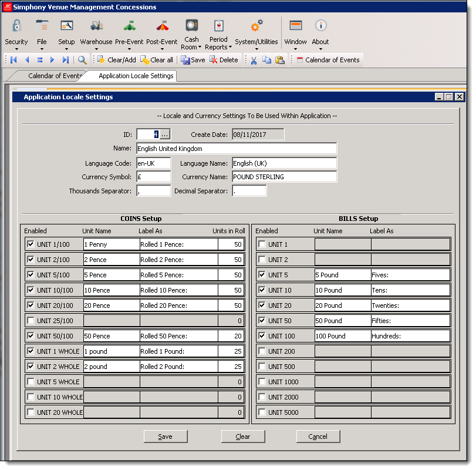The width and height of the screenshot is (476, 470).
Task: Click the Language Code field en-UK
Action: click(154, 163)
